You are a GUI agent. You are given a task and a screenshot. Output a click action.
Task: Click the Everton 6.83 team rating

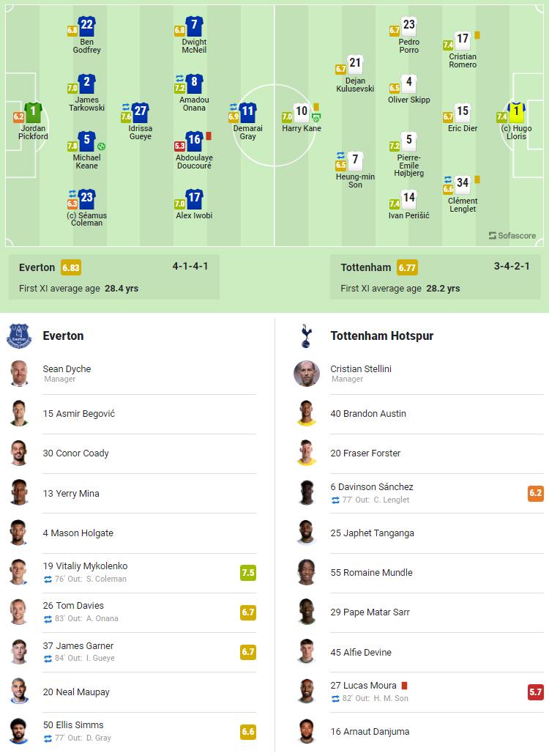click(x=71, y=268)
